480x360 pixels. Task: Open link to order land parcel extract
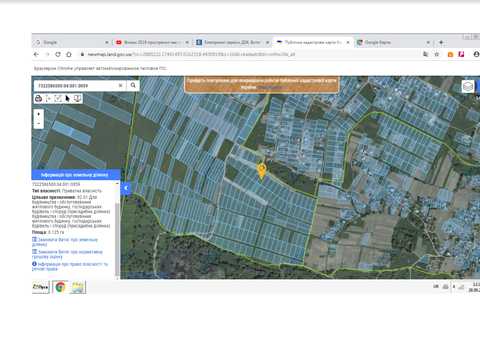tap(65, 242)
